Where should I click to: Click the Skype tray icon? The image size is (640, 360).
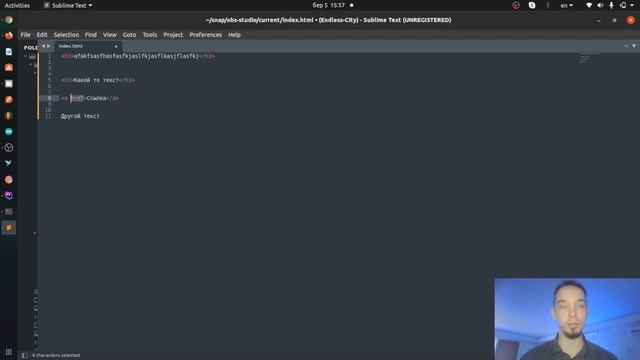[x=532, y=5]
